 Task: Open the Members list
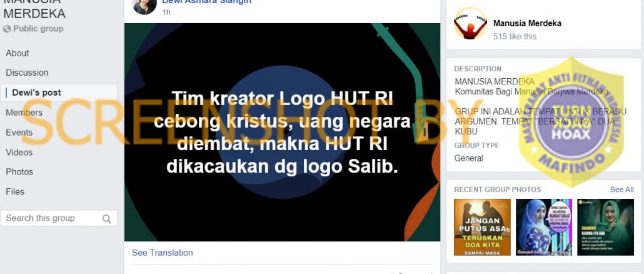click(x=24, y=113)
